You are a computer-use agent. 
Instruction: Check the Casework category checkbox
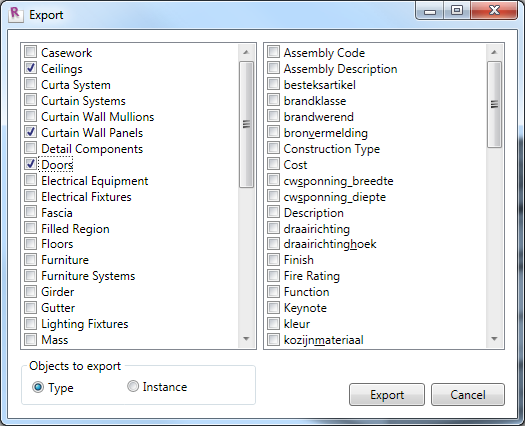[30, 52]
